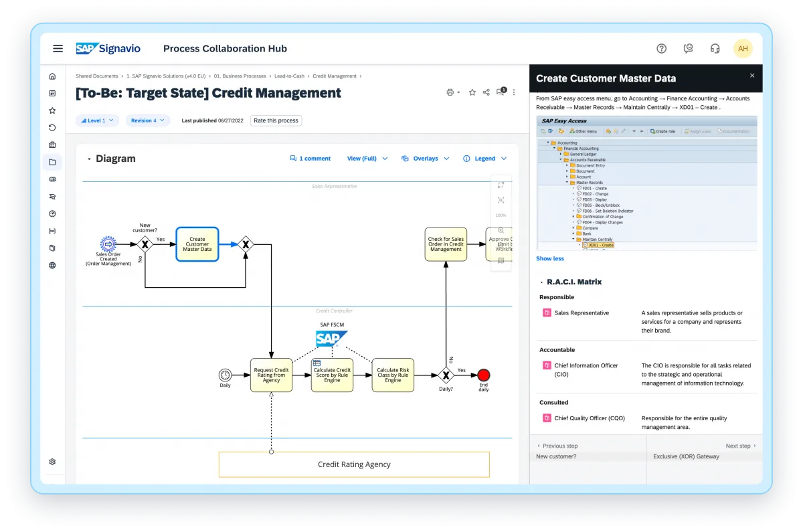Click the SAP Easy Access screenshot thumbnail

[x=646, y=184]
